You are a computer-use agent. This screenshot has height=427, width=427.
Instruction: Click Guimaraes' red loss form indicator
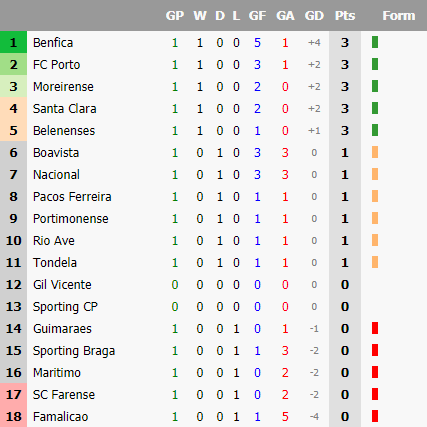375,328
